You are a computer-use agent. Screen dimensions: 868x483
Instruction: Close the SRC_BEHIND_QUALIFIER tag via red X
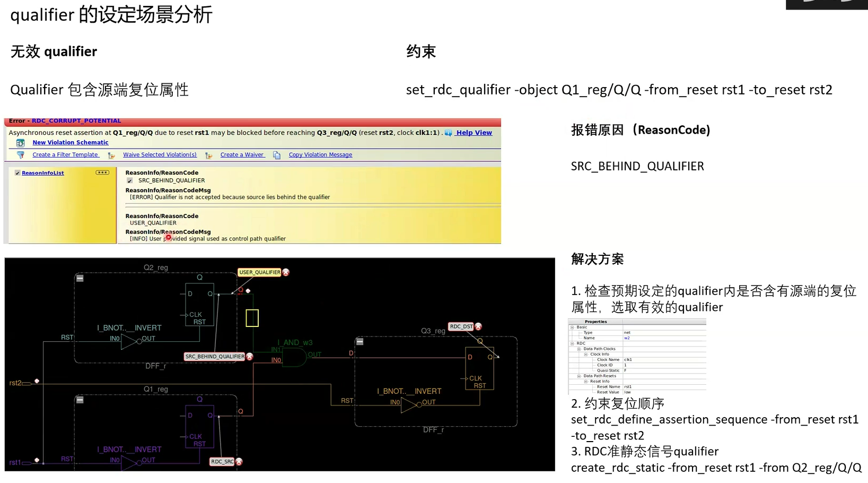tap(249, 357)
